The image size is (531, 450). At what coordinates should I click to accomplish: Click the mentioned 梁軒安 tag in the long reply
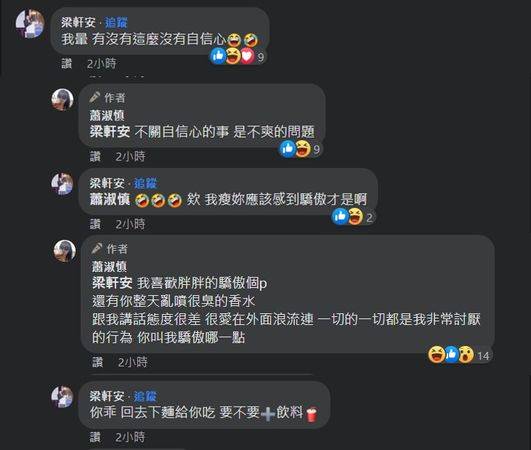(x=112, y=283)
